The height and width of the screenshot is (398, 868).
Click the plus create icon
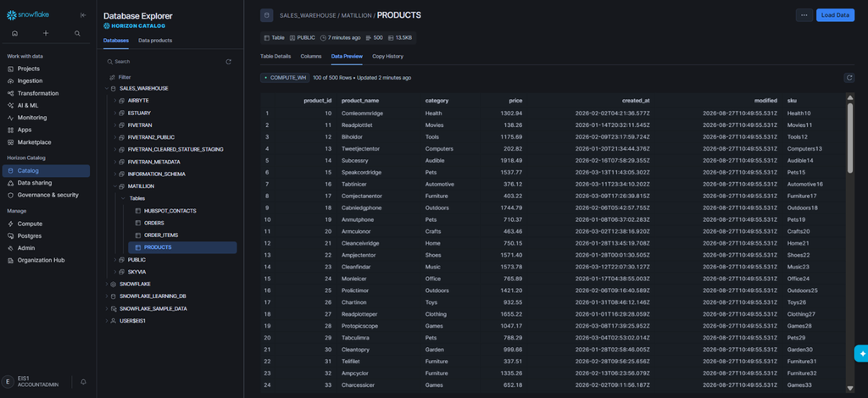[x=46, y=33]
